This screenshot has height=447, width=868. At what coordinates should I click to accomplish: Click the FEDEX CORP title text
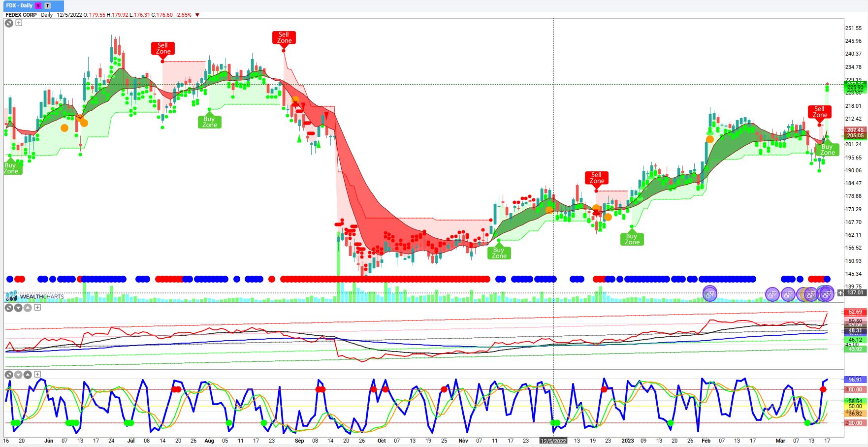coord(21,15)
